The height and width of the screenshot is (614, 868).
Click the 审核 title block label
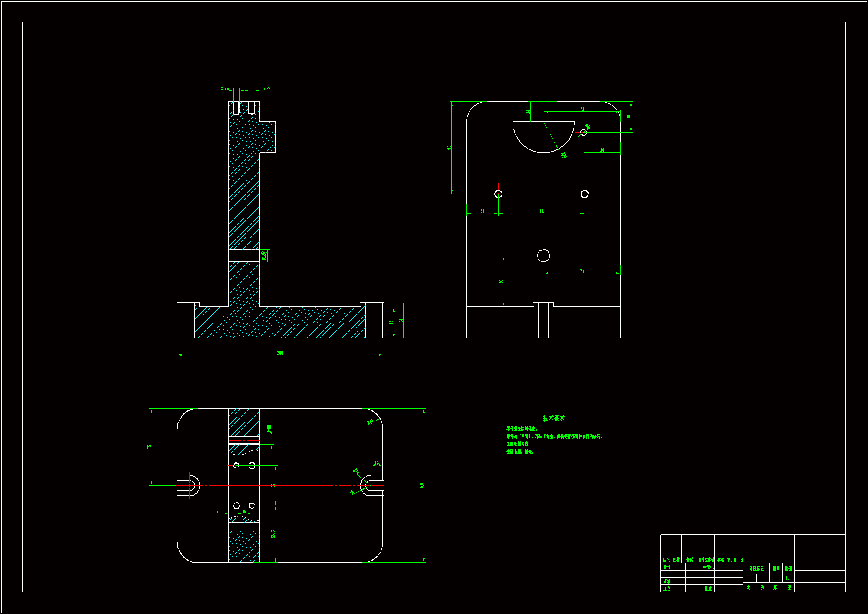tap(667, 581)
